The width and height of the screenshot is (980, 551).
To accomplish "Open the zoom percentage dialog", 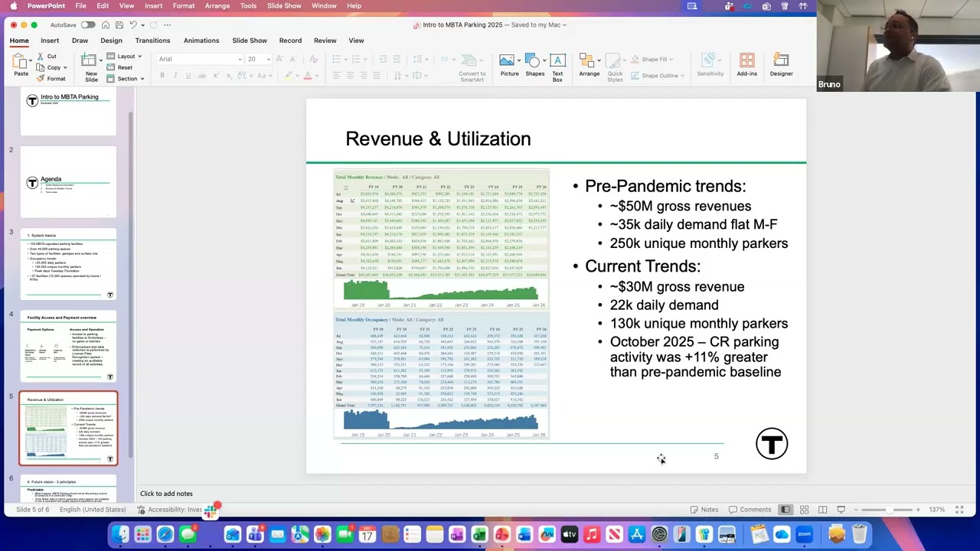I will coord(937,510).
